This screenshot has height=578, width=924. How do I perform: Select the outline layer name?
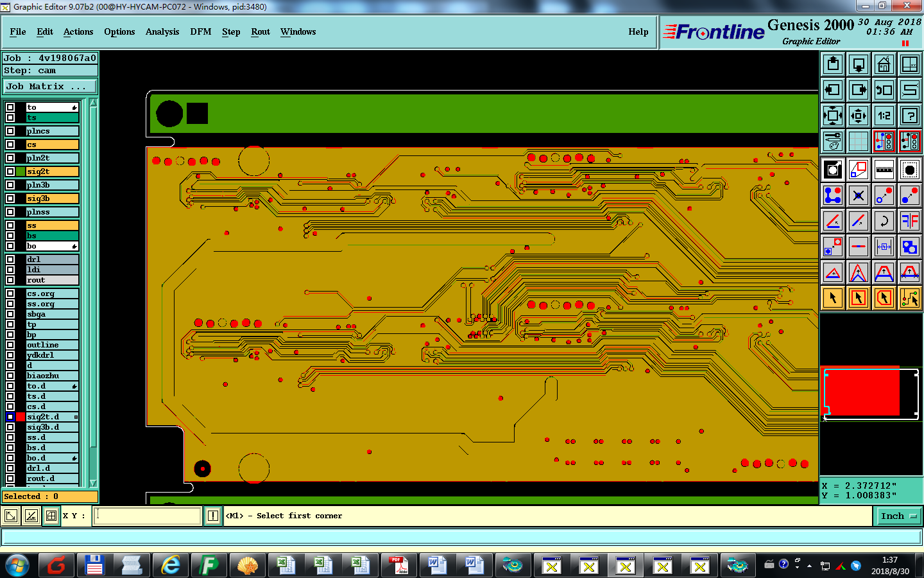(x=53, y=345)
